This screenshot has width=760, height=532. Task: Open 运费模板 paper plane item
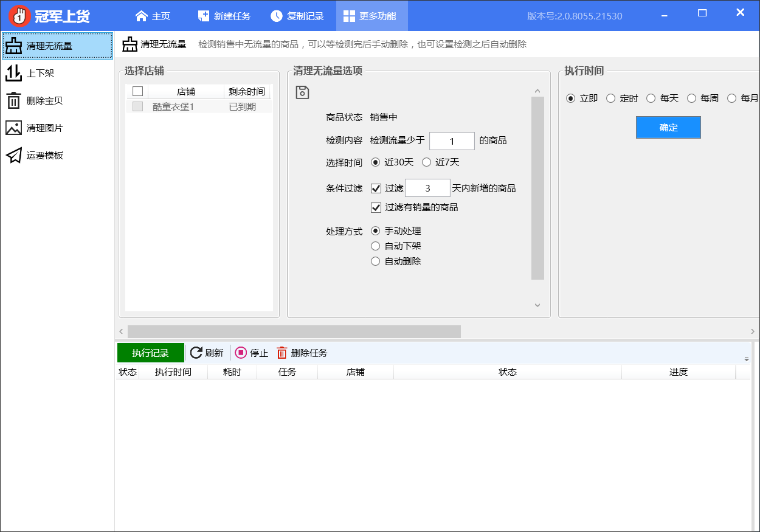pyautogui.click(x=13, y=156)
